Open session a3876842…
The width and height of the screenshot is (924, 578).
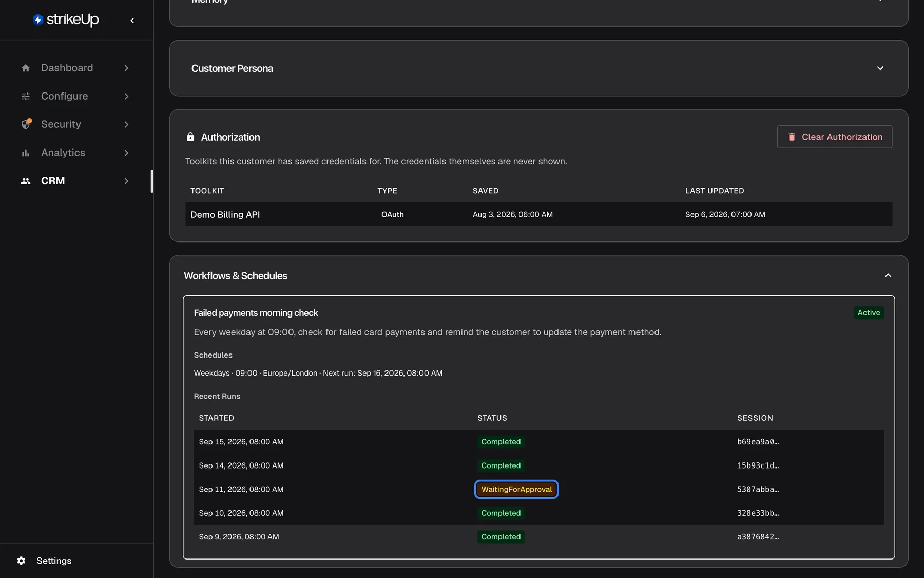pyautogui.click(x=758, y=537)
